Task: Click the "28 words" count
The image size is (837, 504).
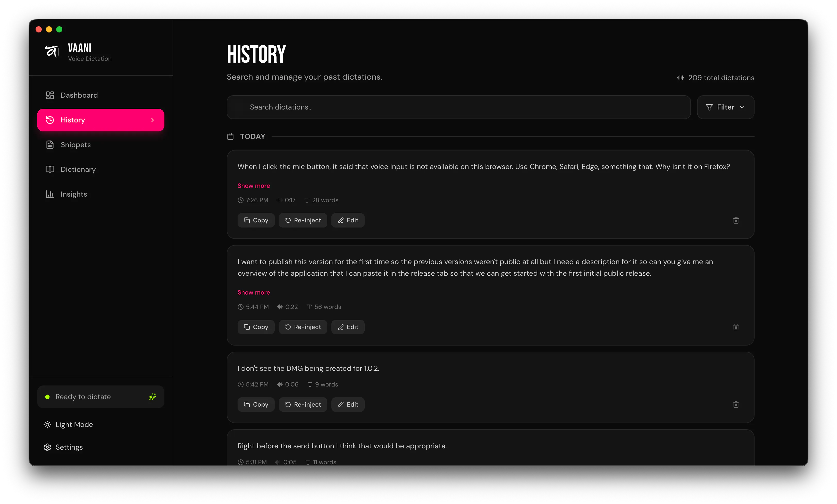Action: coord(325,200)
